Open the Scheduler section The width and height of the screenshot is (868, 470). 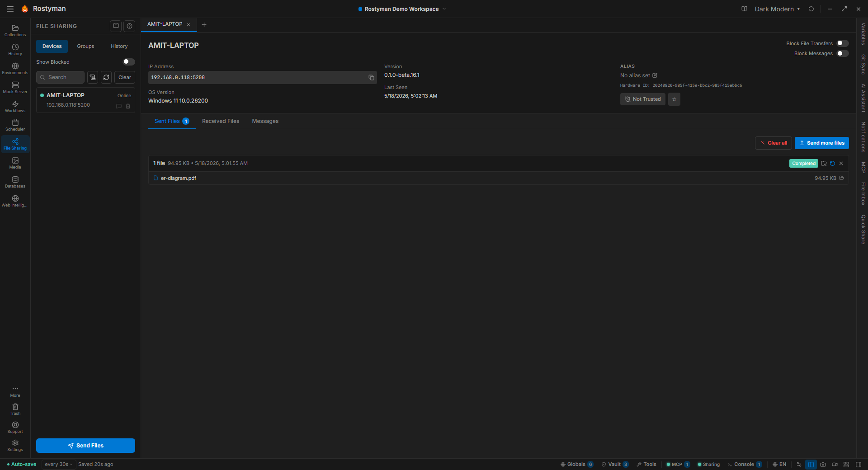click(15, 125)
